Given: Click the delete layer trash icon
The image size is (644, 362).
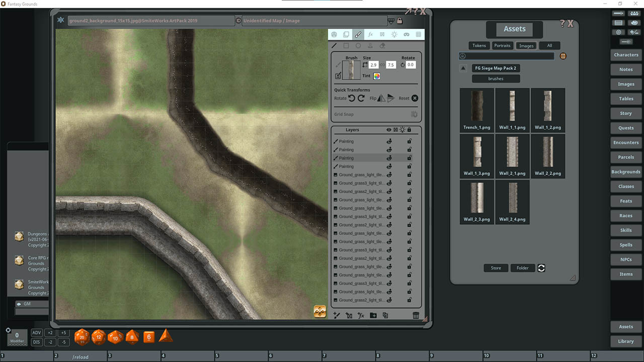Looking at the screenshot, I should 416,315.
